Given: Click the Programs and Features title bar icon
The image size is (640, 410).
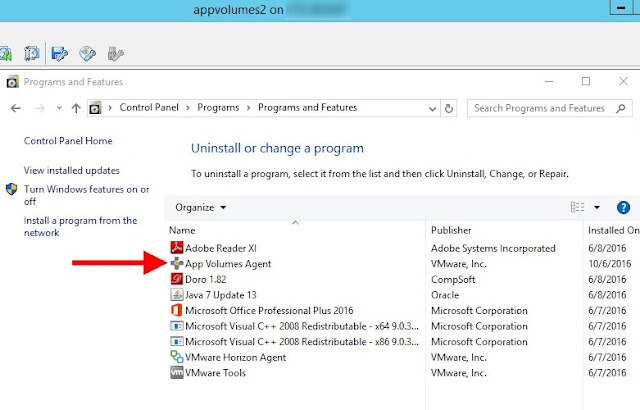Looking at the screenshot, I should (12, 82).
